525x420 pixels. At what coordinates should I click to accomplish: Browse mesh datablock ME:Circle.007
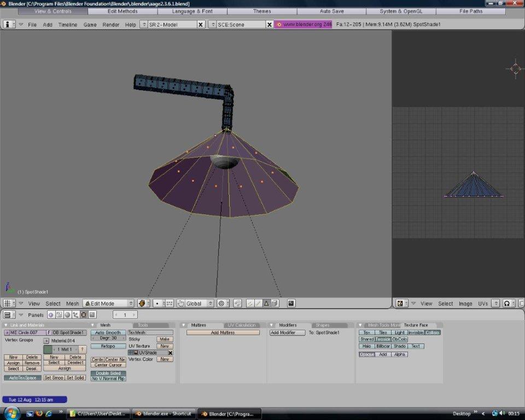click(7, 332)
